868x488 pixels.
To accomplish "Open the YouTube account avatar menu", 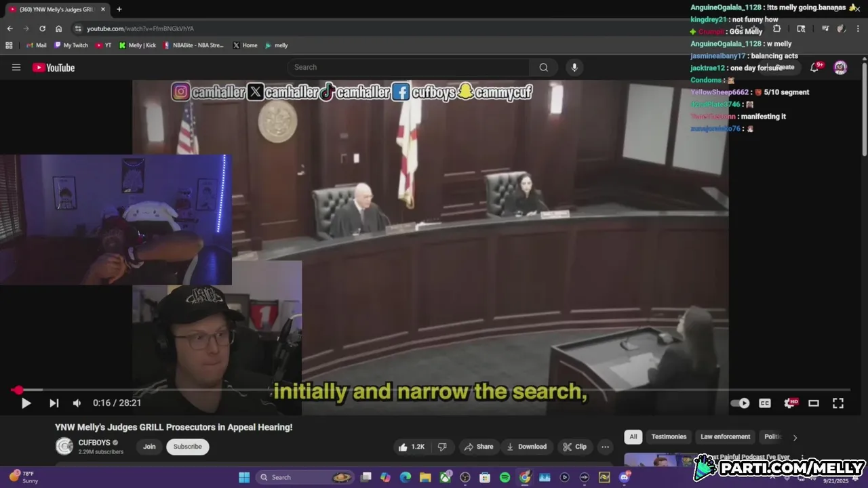I will (x=840, y=67).
